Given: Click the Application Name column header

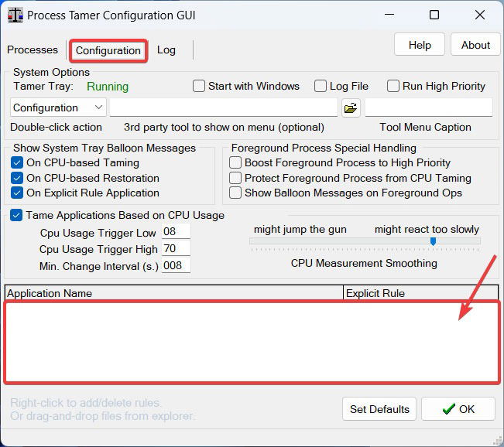Looking at the screenshot, I should point(174,293).
